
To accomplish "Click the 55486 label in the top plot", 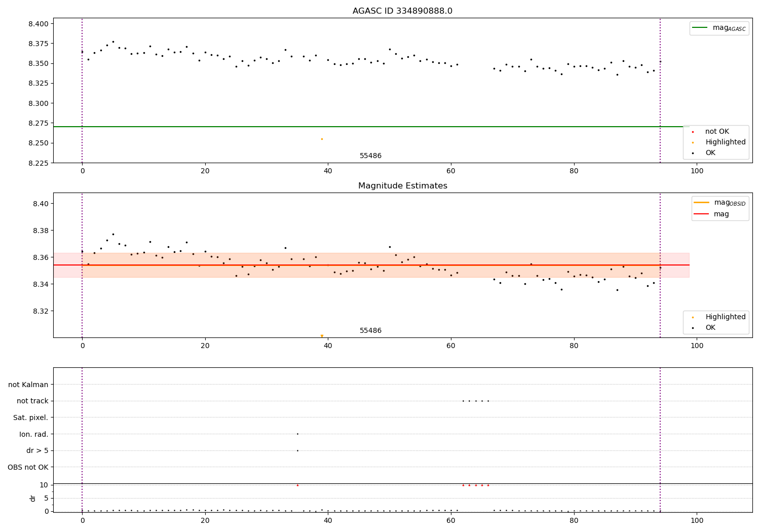I will point(370,156).
